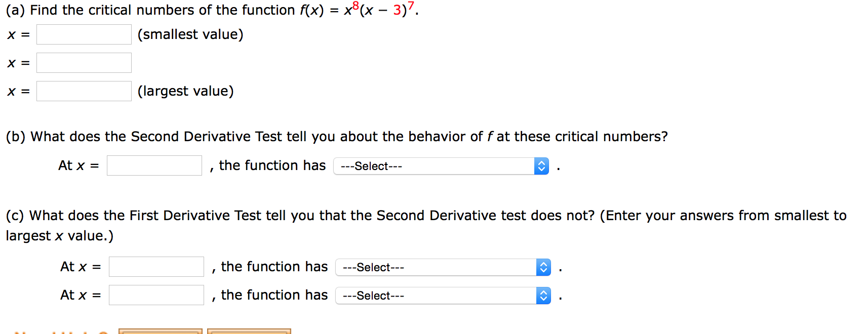Viewport: 868px width, 334px height.
Task: Click the left orange button at the bottom
Action: (160, 331)
